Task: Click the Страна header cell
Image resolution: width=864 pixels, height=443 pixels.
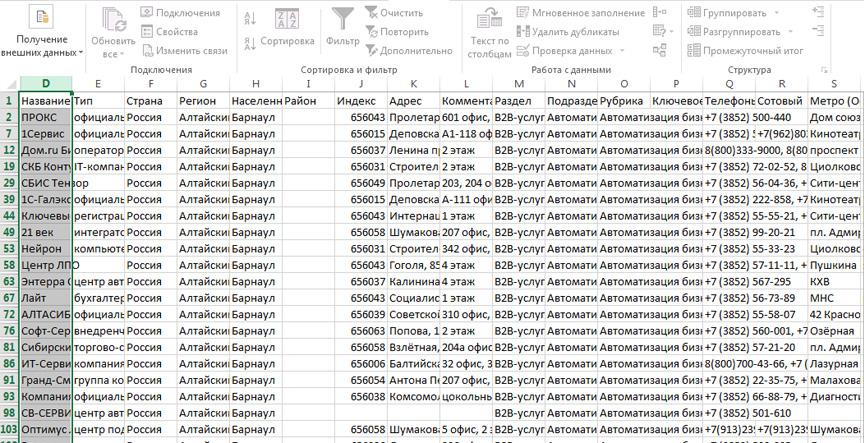Action: coord(150,101)
